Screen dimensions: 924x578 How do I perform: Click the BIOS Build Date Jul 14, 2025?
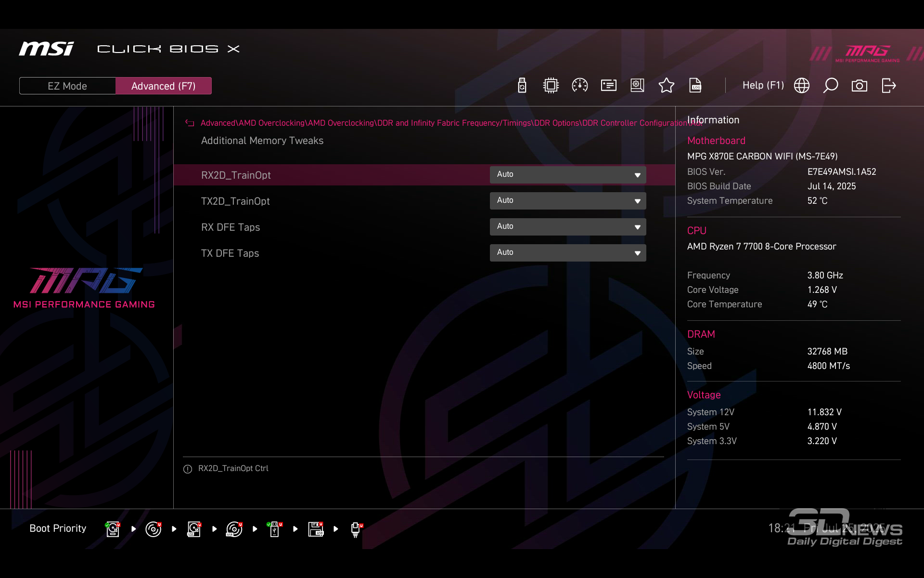[832, 186]
